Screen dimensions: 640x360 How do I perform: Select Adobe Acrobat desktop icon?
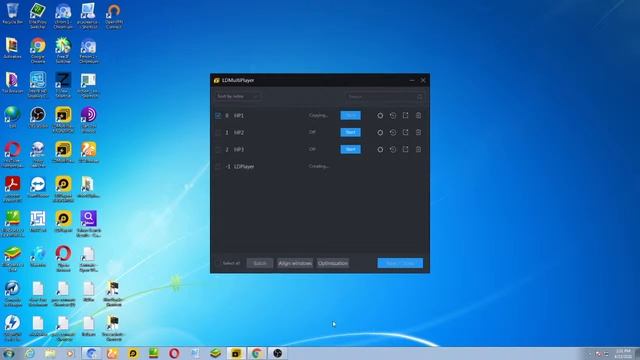click(x=12, y=189)
